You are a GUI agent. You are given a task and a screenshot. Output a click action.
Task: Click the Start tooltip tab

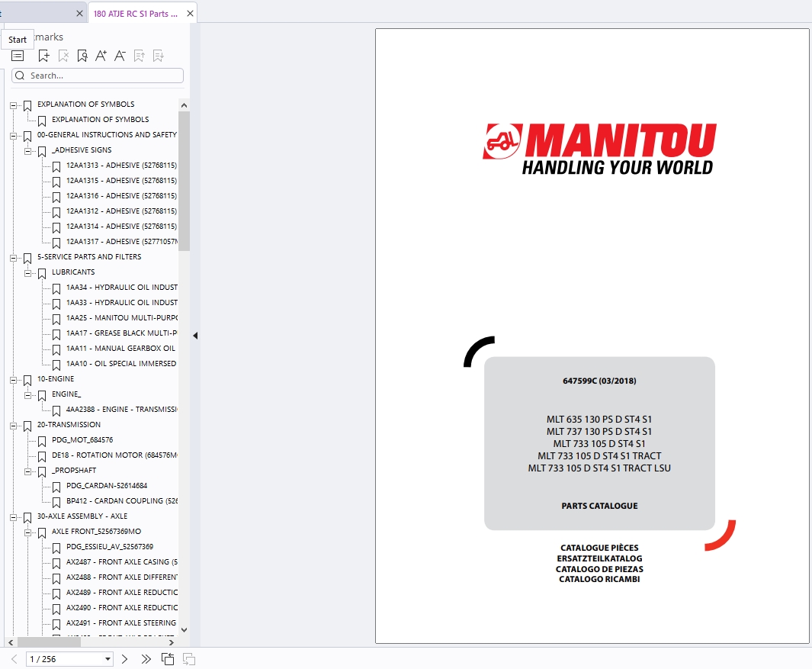(x=17, y=40)
